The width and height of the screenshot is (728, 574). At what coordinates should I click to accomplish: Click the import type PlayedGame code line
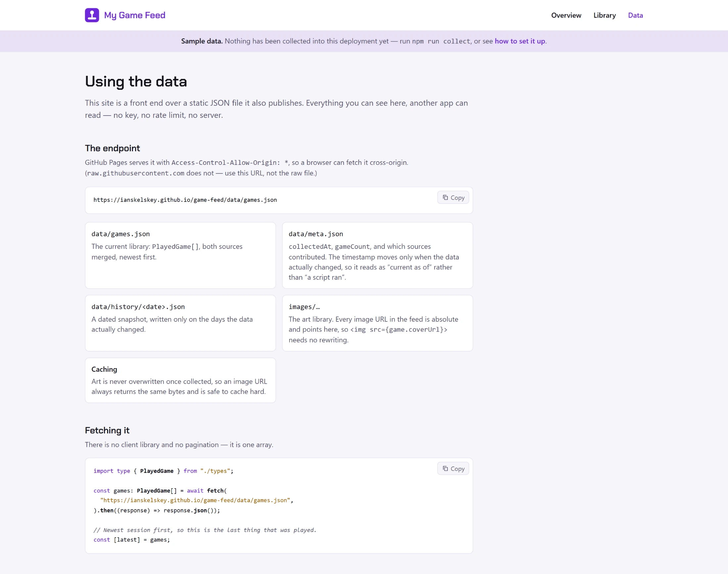[x=163, y=471]
